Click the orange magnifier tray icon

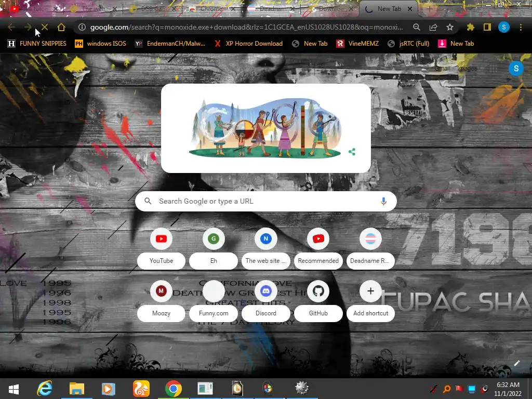tap(447, 389)
